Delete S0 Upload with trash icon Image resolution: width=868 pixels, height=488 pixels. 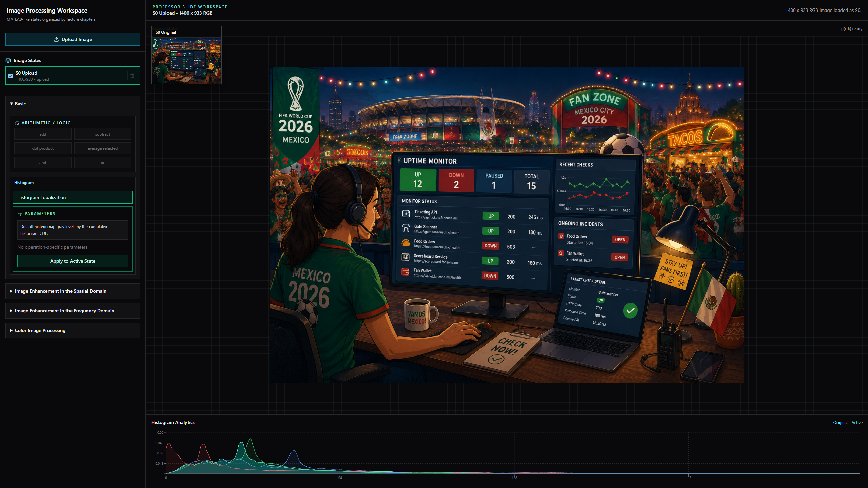pos(132,76)
